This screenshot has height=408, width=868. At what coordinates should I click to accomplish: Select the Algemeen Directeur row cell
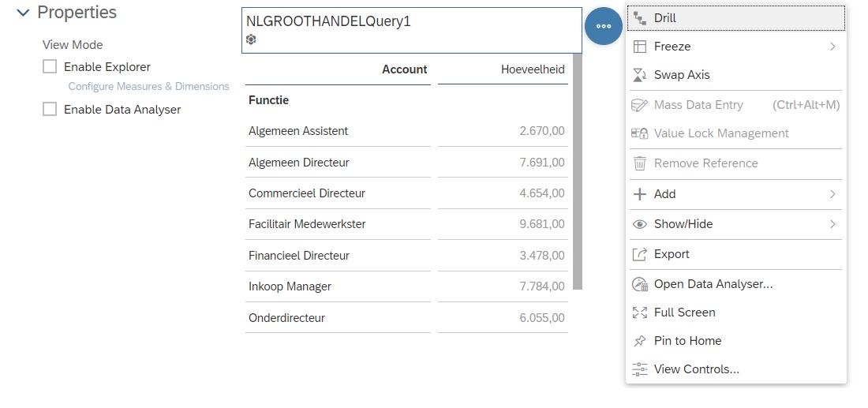tap(299, 163)
